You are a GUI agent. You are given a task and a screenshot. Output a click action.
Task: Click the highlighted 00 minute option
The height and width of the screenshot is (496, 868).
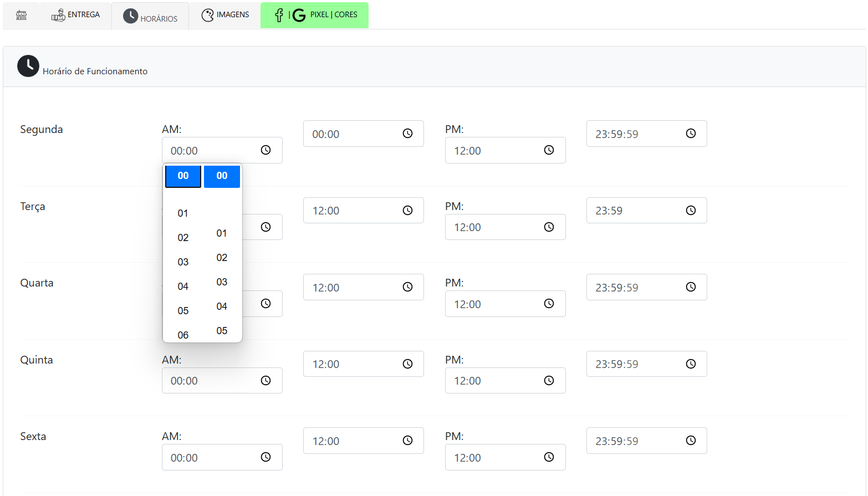[x=222, y=176]
